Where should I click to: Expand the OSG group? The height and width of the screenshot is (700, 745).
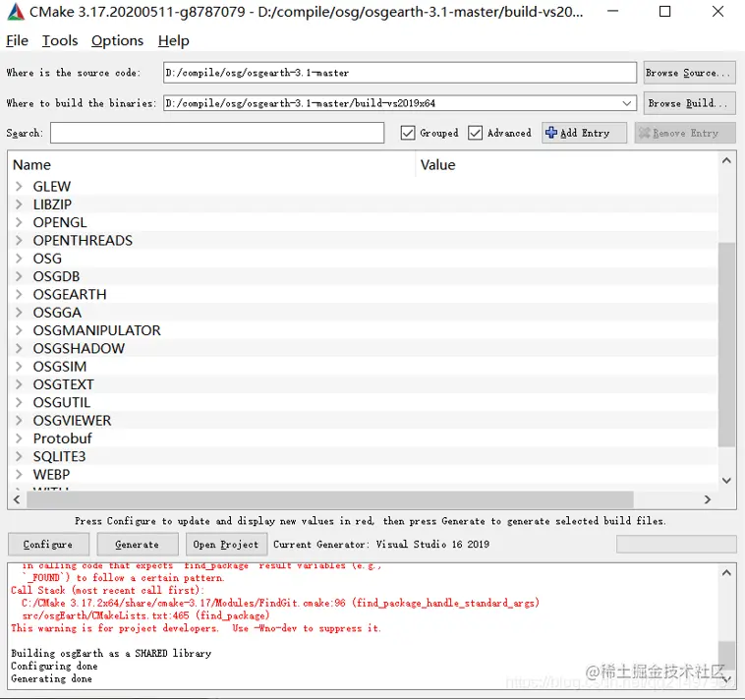(x=19, y=259)
